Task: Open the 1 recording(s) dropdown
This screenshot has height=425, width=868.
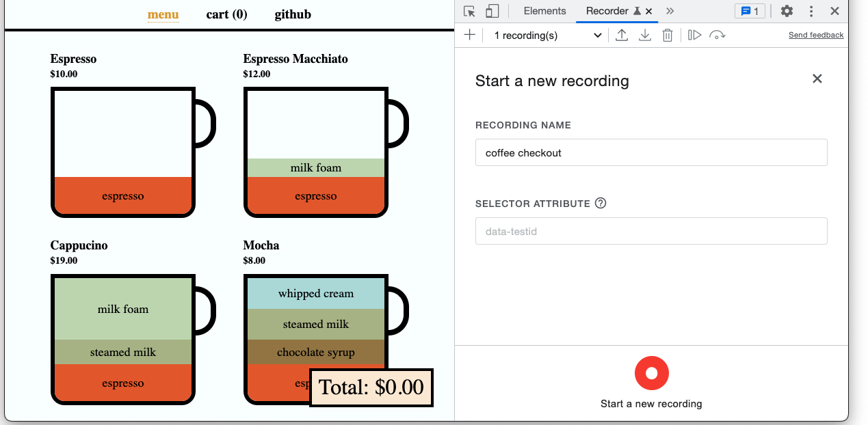Action: (x=547, y=36)
